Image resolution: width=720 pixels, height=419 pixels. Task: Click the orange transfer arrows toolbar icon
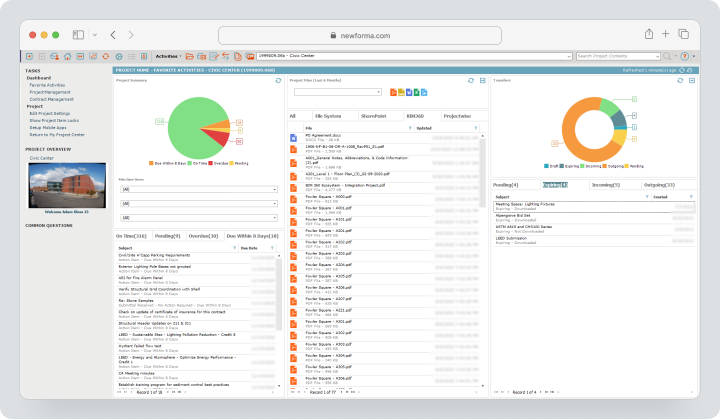(225, 57)
